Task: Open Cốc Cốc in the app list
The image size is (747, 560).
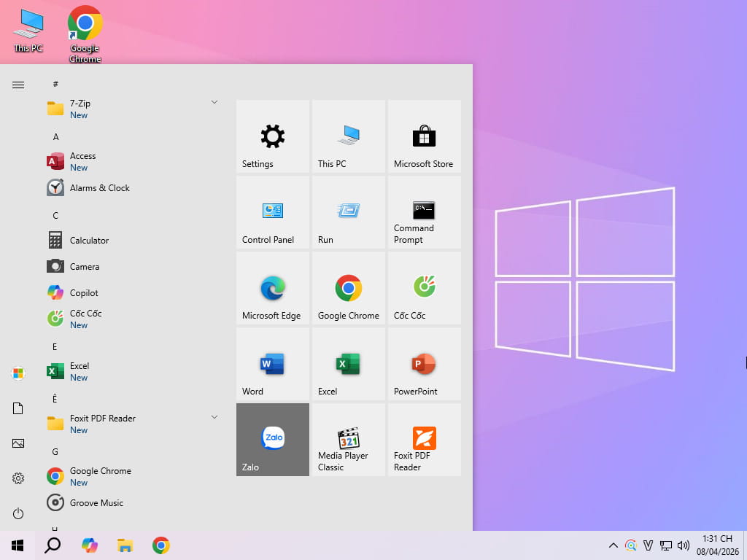Action: [133, 319]
